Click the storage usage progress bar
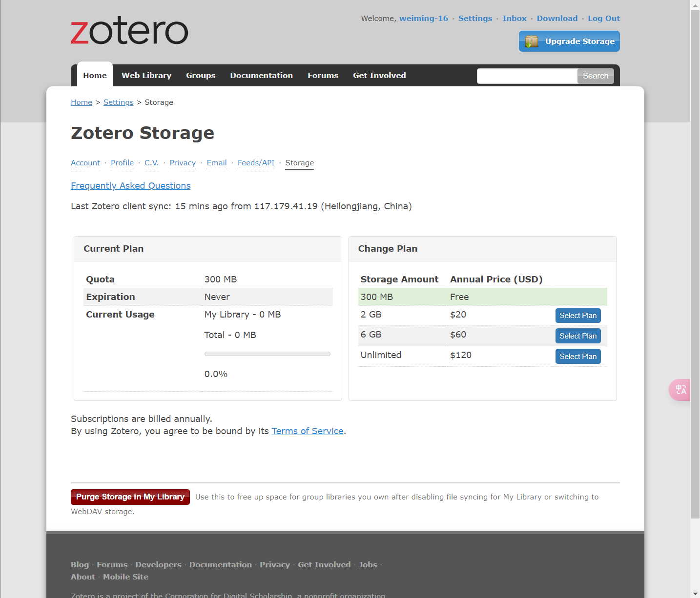The width and height of the screenshot is (700, 598). point(268,354)
